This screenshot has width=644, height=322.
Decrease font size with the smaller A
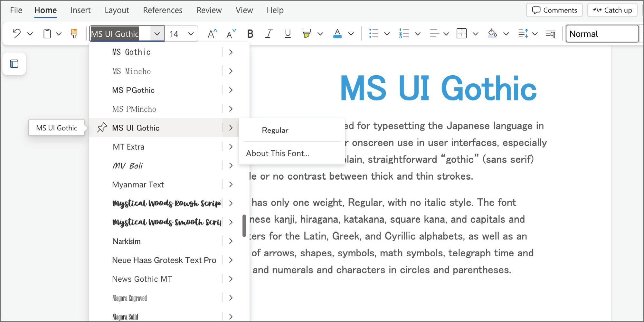coord(231,33)
